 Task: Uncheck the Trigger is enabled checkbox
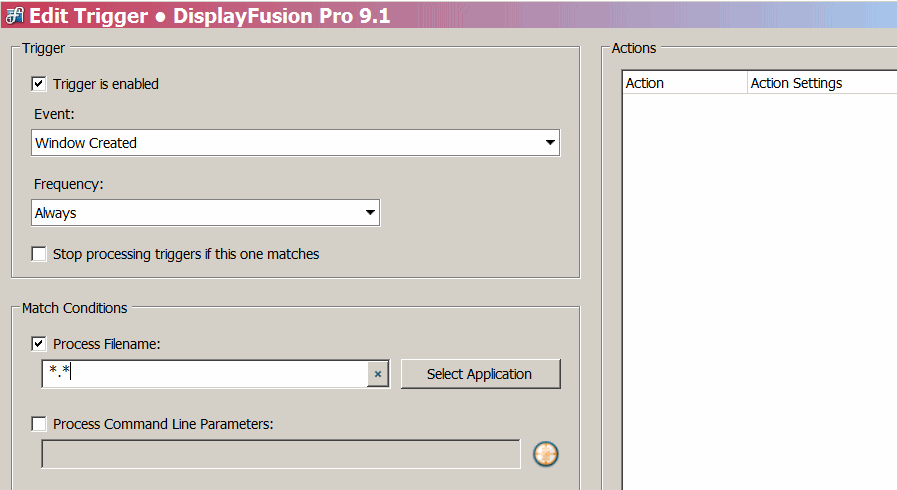point(39,84)
